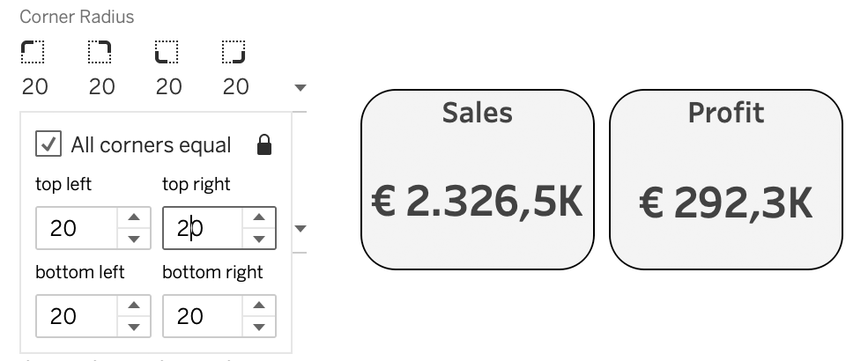Click the top-right corner radius icon

pos(100,53)
